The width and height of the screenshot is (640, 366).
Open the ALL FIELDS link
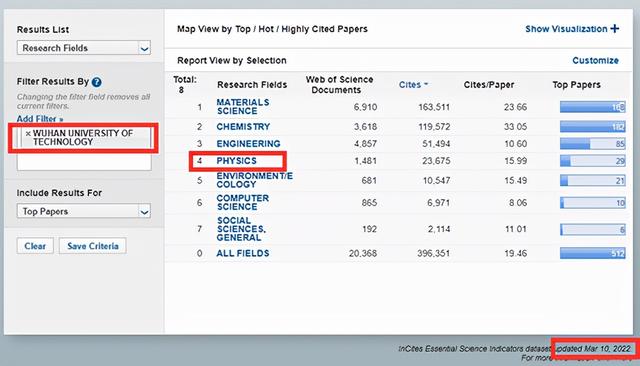click(x=242, y=253)
